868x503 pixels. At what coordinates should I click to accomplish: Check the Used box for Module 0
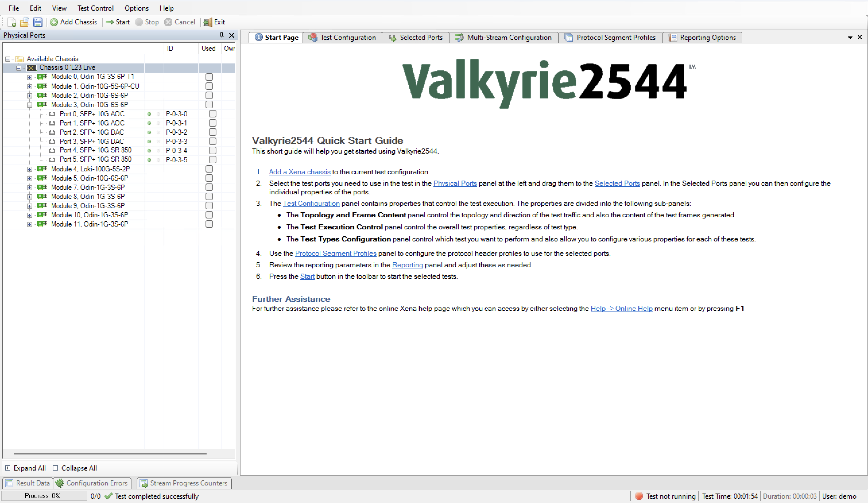[x=209, y=77]
